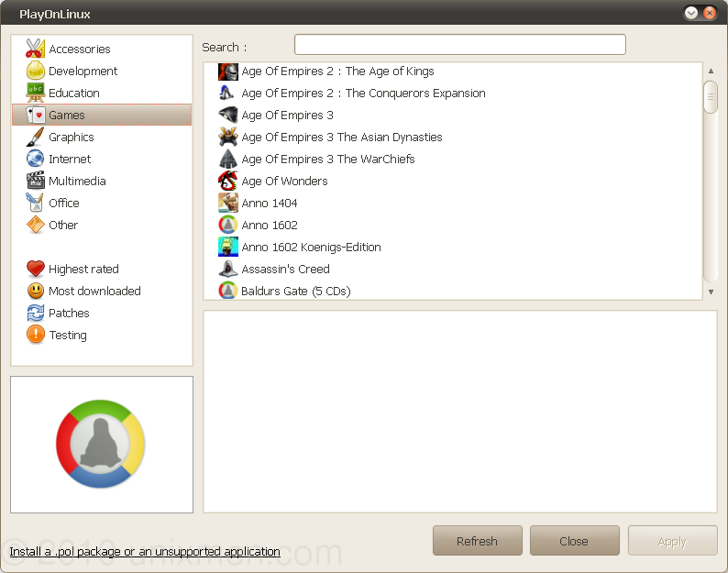Click the Baldurs Gate list icon
Screen dimensions: 728x573
click(x=228, y=291)
